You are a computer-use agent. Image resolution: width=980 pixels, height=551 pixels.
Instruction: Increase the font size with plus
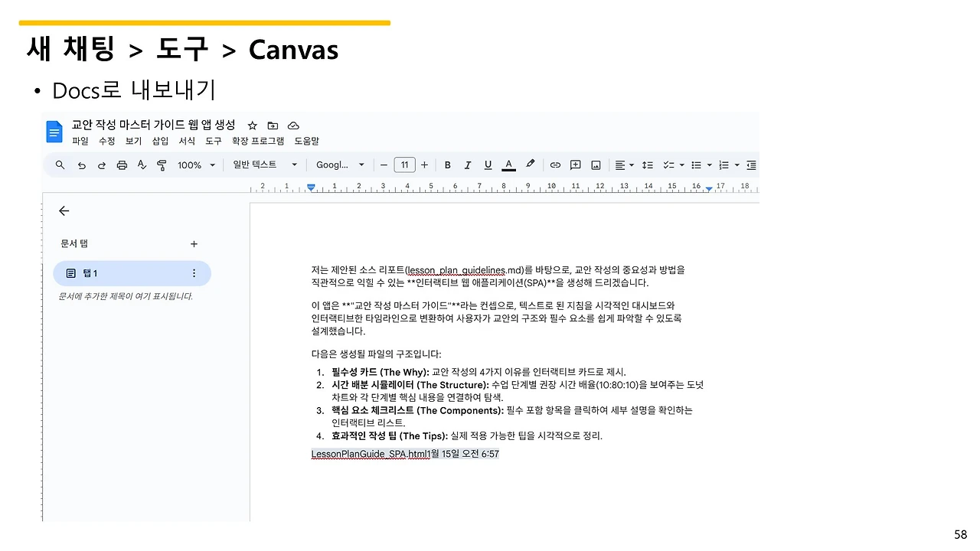(x=424, y=165)
